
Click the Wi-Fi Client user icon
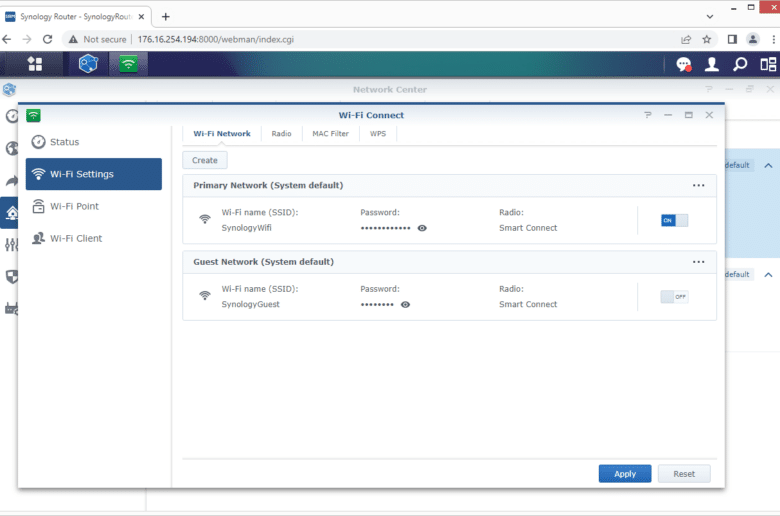38,238
